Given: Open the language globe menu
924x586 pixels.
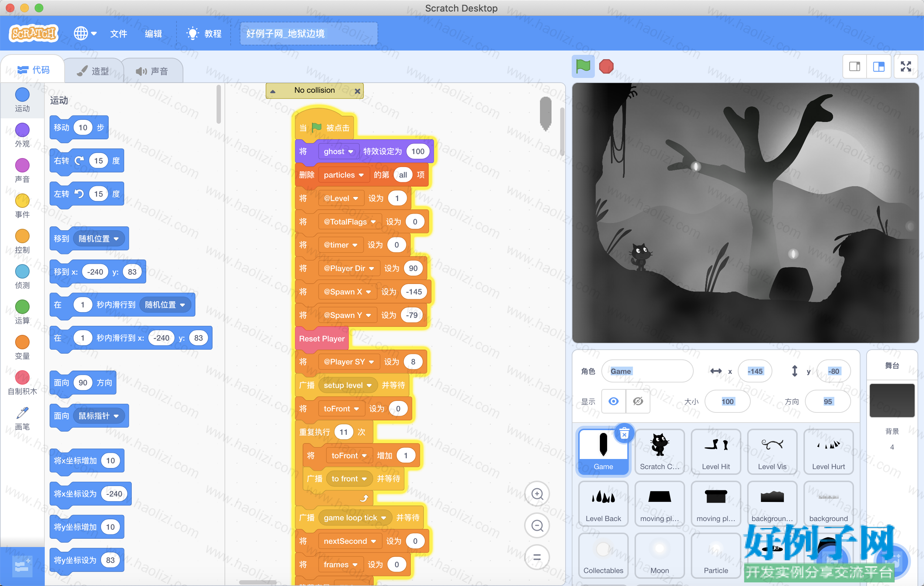Looking at the screenshot, I should (x=85, y=33).
